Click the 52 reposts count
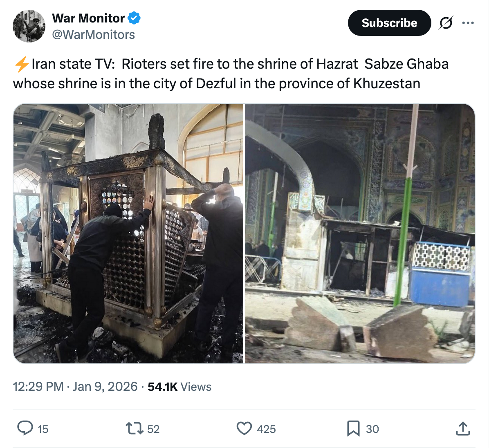 pos(153,429)
